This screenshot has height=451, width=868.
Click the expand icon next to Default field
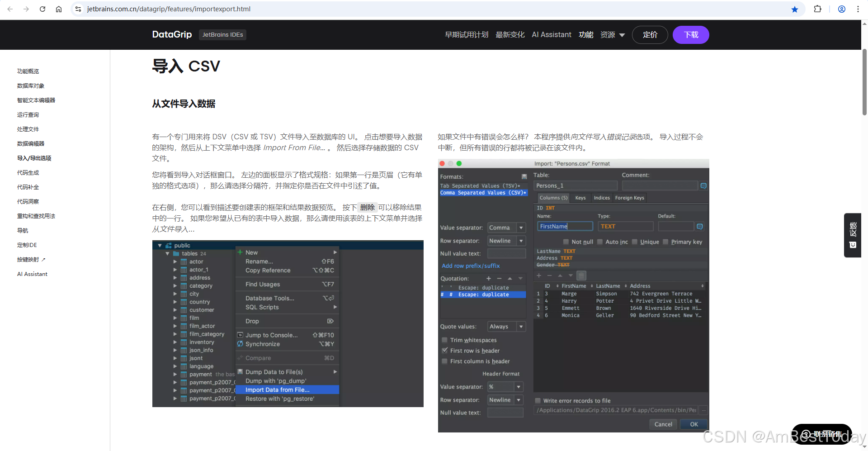pos(700,227)
